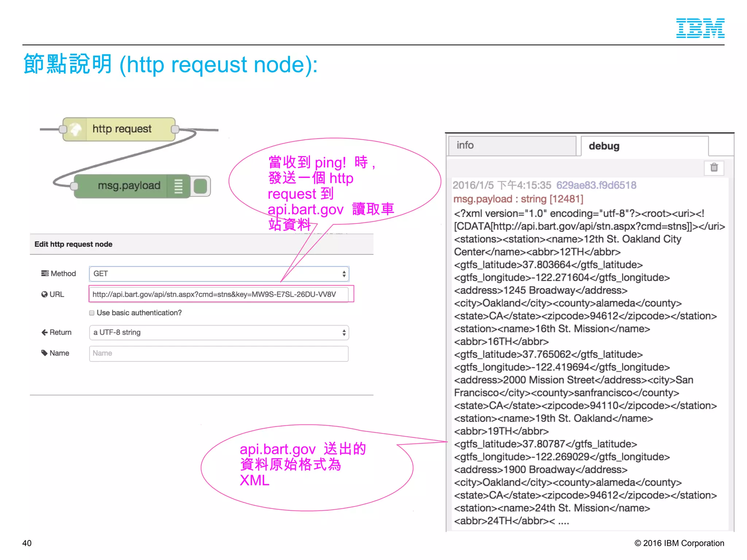Viewport: 747px width, 560px height.
Task: Click the list icon on the msg.payload debug node
Action: tap(178, 186)
